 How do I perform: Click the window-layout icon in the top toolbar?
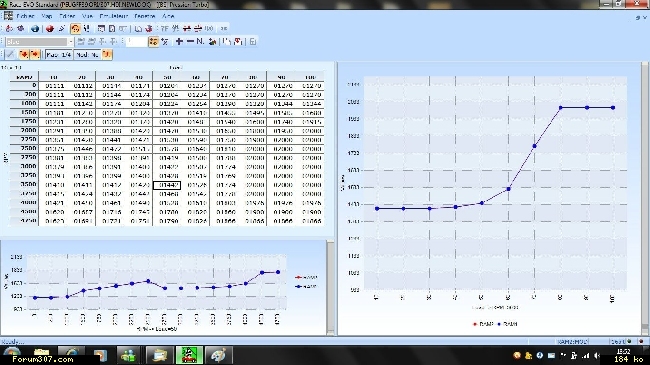pos(101,29)
